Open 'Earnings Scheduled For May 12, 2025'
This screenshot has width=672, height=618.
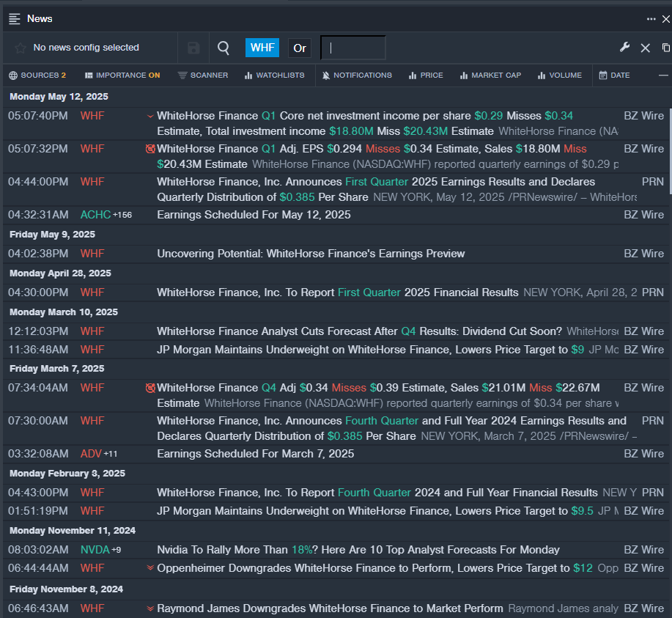[x=254, y=215]
